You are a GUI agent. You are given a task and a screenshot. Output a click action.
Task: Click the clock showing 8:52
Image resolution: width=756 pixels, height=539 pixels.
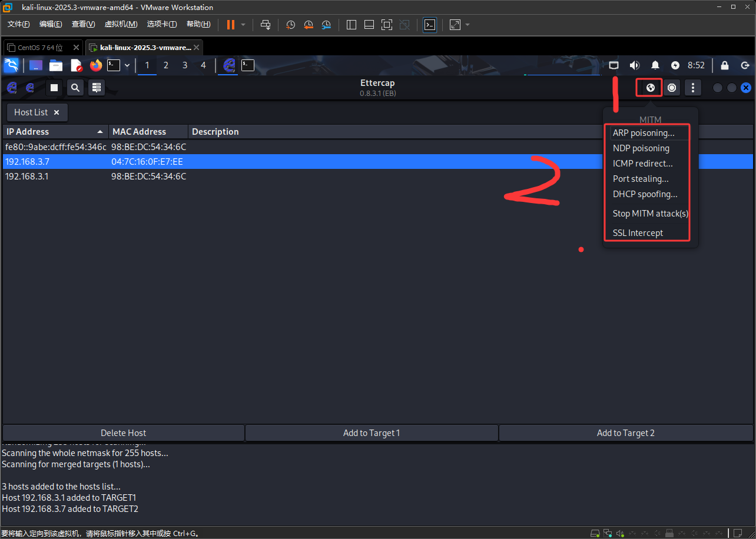point(696,65)
